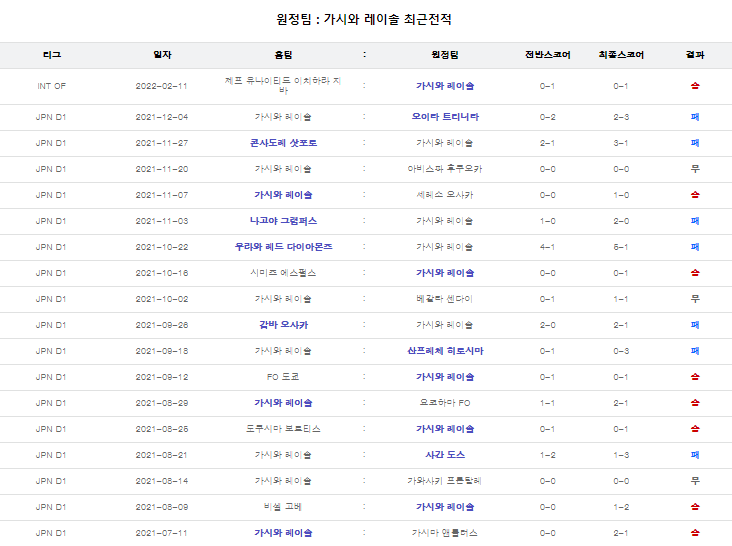Screen dimensions: 732x546
Task: Open 나고야 그램퍼스 team link
Action: click(283, 221)
